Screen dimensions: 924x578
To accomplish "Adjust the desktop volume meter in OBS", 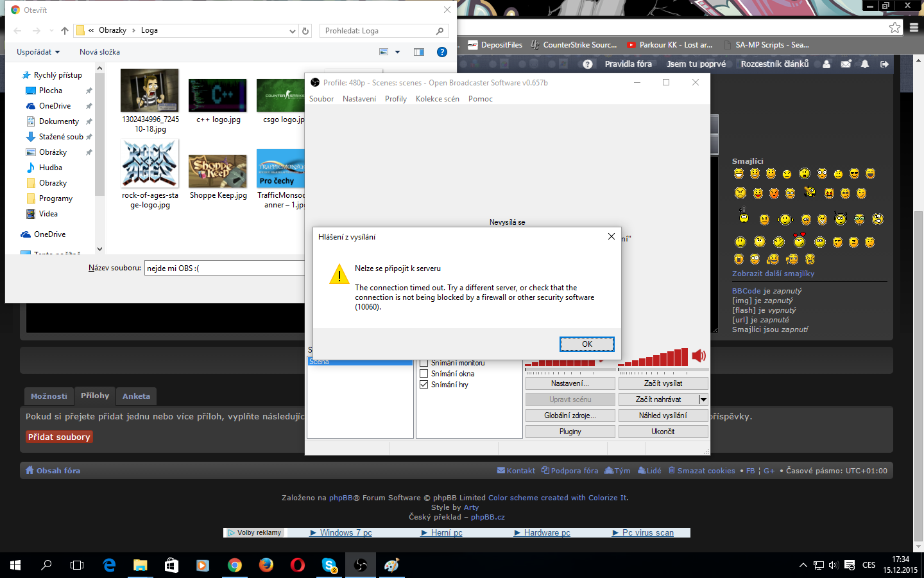I will pos(653,358).
